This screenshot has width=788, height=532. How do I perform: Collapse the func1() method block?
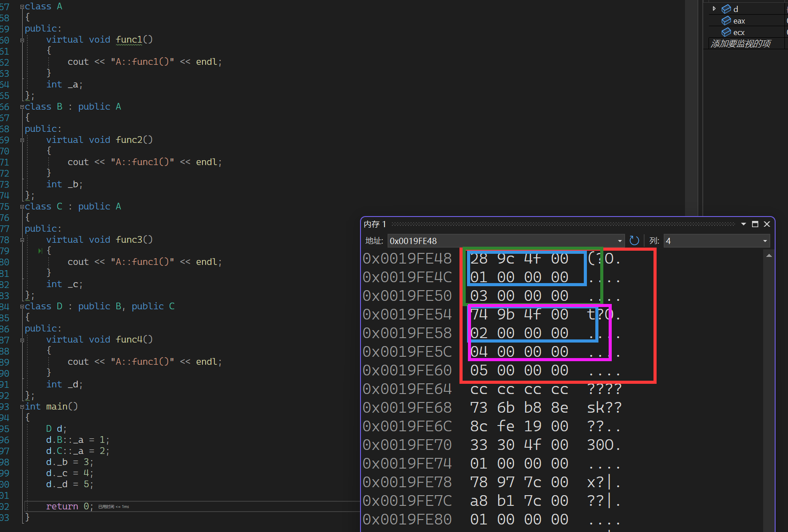22,40
